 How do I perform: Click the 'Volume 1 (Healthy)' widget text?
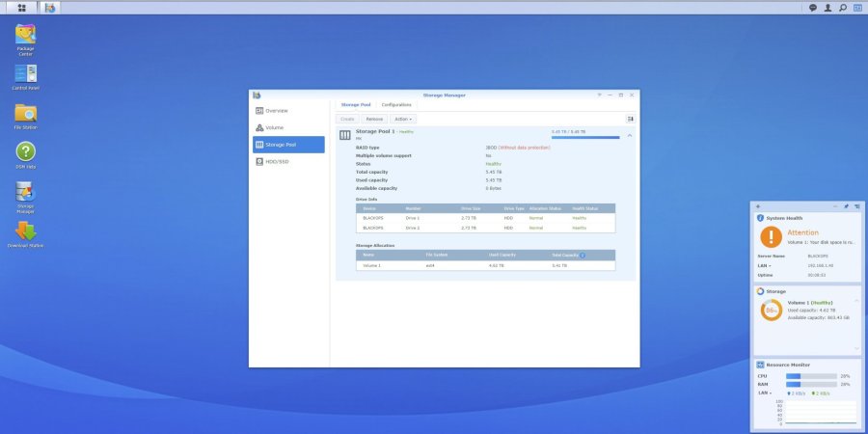[x=810, y=303]
